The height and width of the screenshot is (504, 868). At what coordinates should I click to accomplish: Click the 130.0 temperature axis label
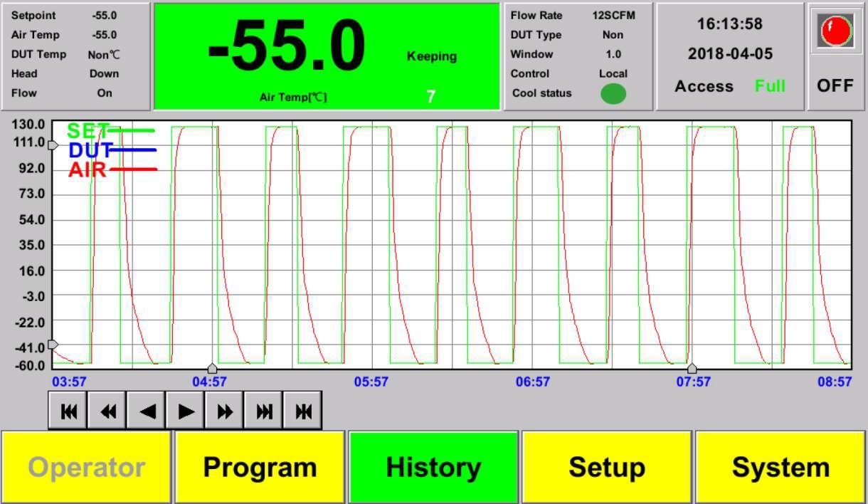pyautogui.click(x=28, y=125)
